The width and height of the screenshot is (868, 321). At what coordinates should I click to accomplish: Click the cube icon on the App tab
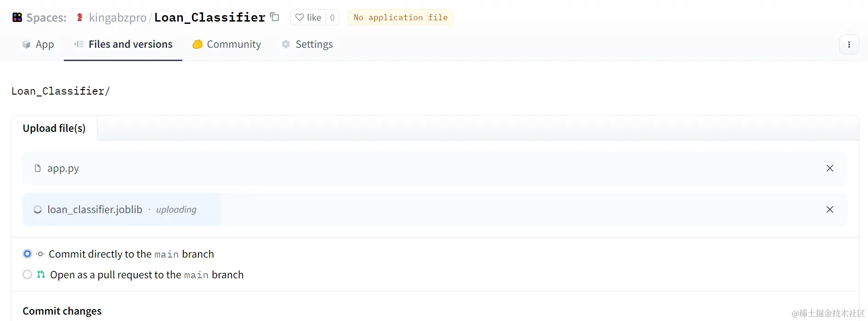pyautogui.click(x=26, y=45)
